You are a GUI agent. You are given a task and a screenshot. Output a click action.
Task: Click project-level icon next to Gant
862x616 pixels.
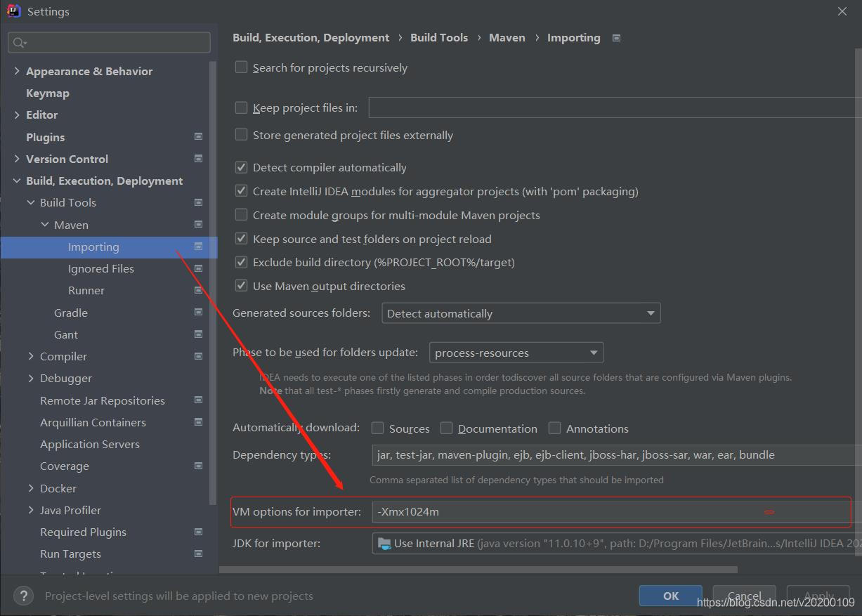pos(198,334)
